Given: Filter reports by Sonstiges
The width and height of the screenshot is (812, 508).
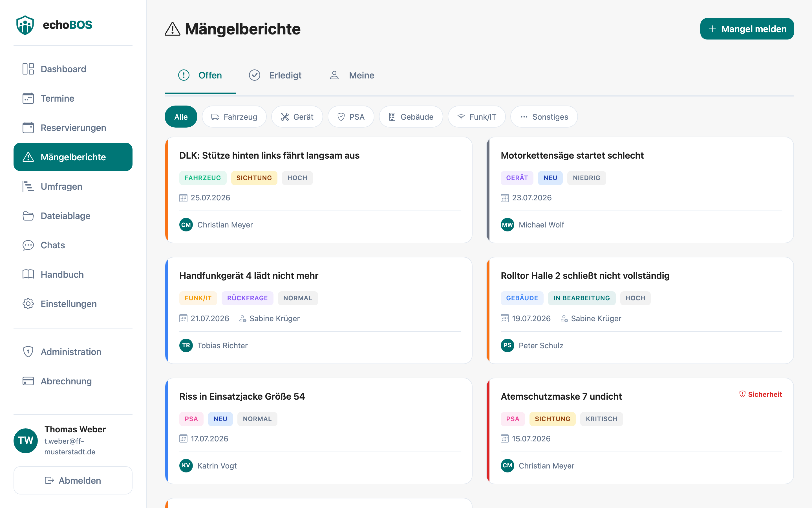Looking at the screenshot, I should 544,117.
